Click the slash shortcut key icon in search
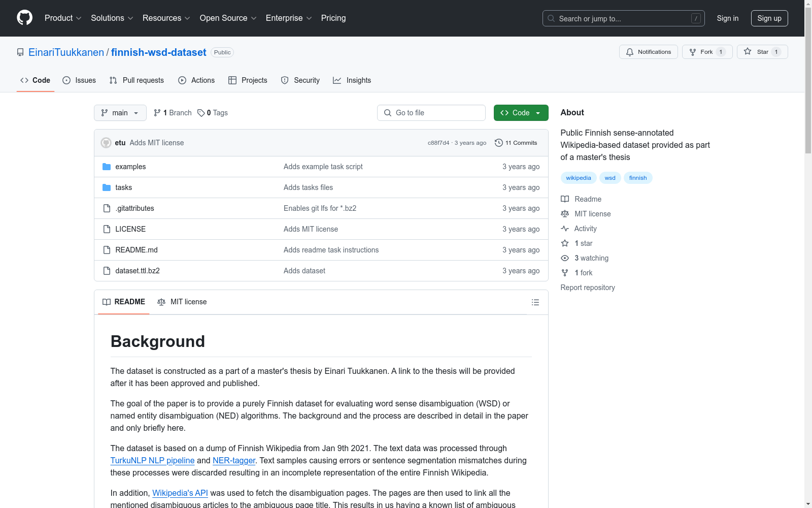This screenshot has width=812, height=508. [696, 18]
